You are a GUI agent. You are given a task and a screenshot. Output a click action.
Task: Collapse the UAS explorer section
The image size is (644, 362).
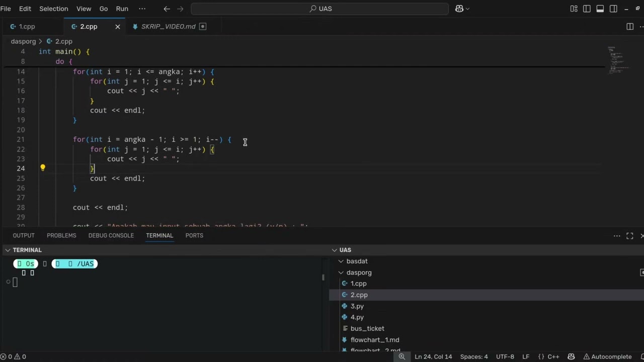[x=487, y=250]
